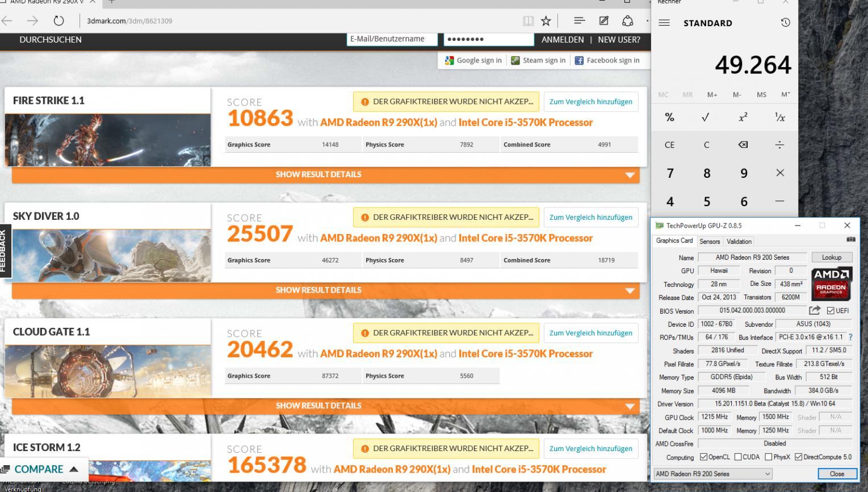This screenshot has height=492, width=868.
Task: Click bus interface question mark in GPU-Z
Action: coord(850,337)
